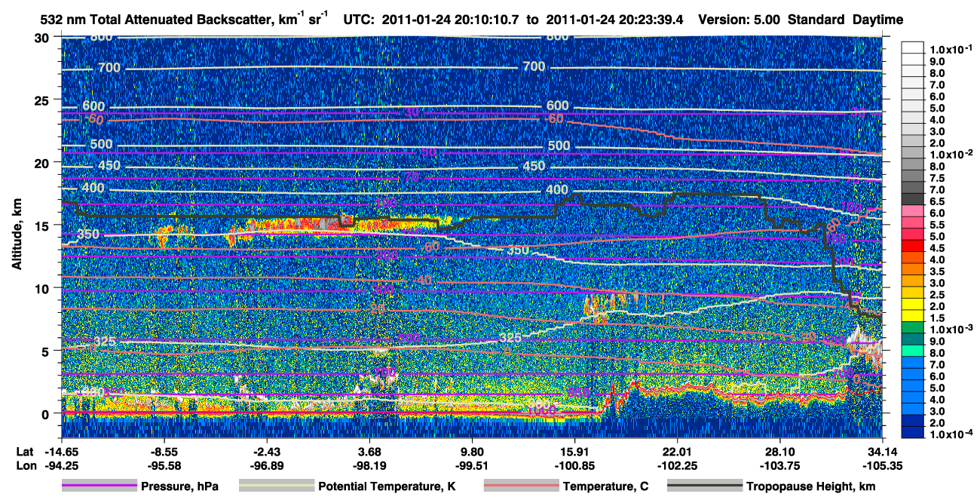This screenshot has width=980, height=503.
Task: Select latitude value 28.10
Action: [x=779, y=451]
